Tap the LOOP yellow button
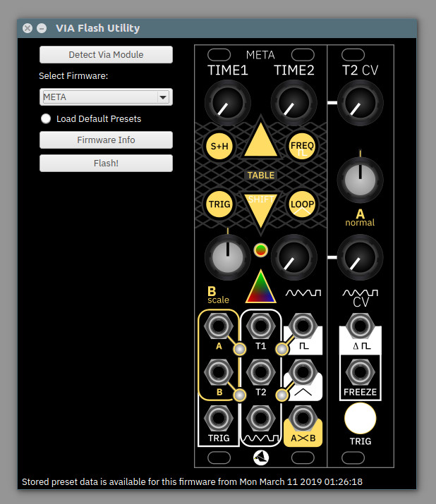Screen dimensions: 436x504 [x=302, y=204]
